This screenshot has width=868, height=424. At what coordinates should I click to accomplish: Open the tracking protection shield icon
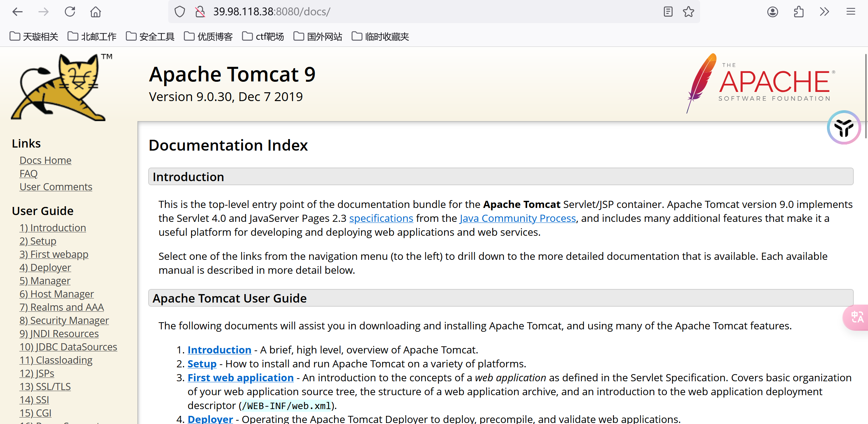point(180,12)
